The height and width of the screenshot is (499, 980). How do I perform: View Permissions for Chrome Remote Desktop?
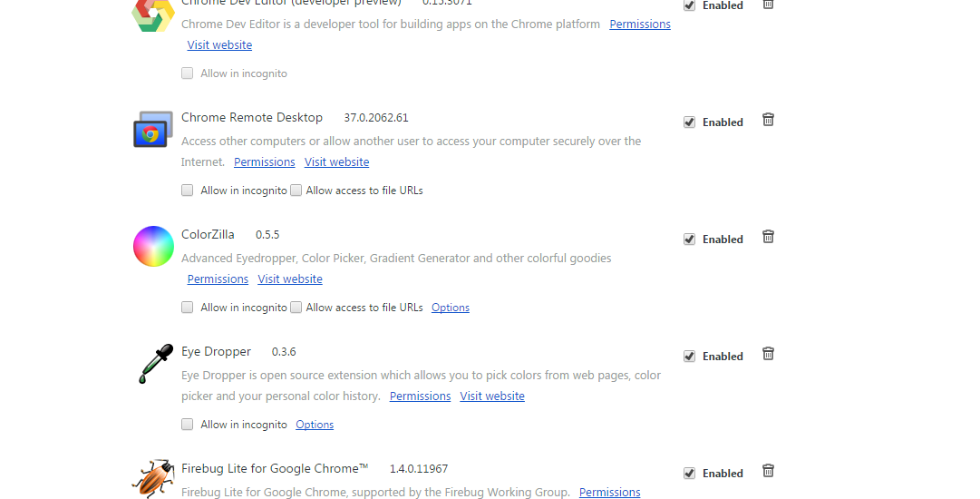264,162
